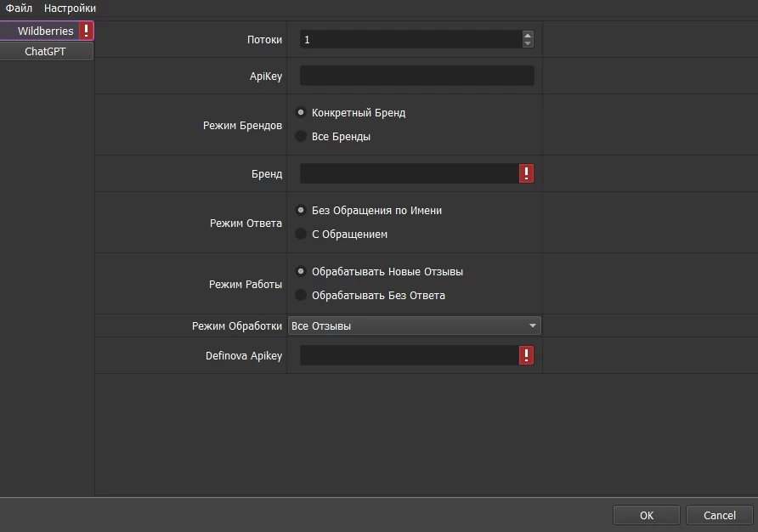
Task: Confirm settings with the OK button
Action: pyautogui.click(x=647, y=515)
